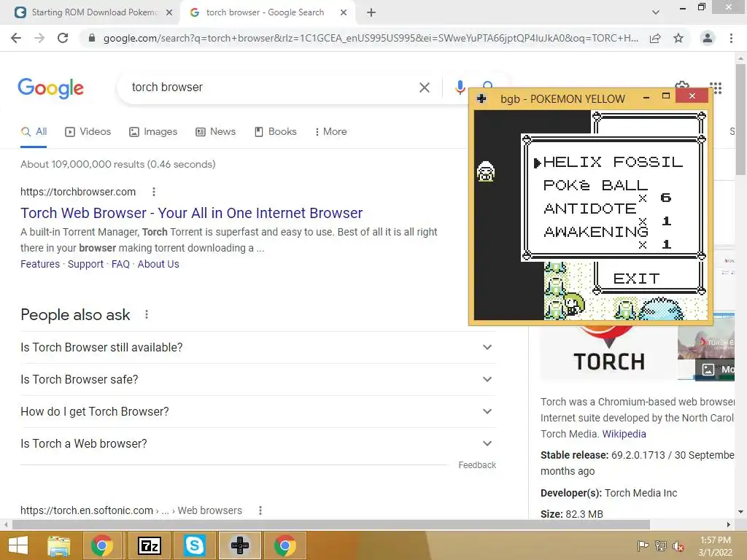The width and height of the screenshot is (747, 560).
Task: Open the About Us sitelink
Action: 158,264
